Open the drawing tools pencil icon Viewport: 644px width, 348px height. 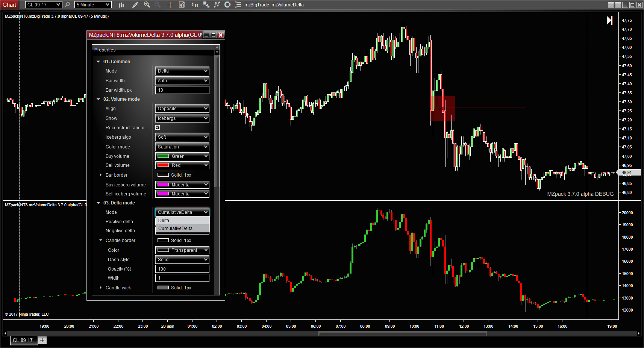tap(135, 5)
